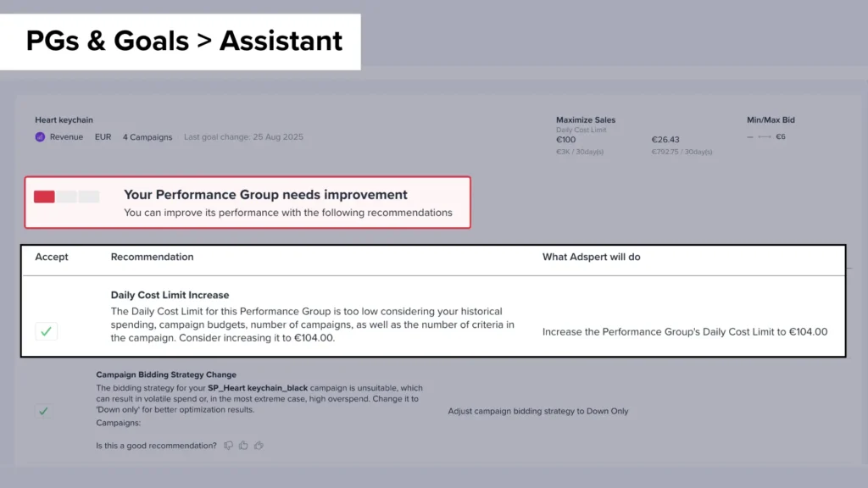Screen dimensions: 868x488
Task: Click the comment feedback icon
Action: tap(259, 446)
